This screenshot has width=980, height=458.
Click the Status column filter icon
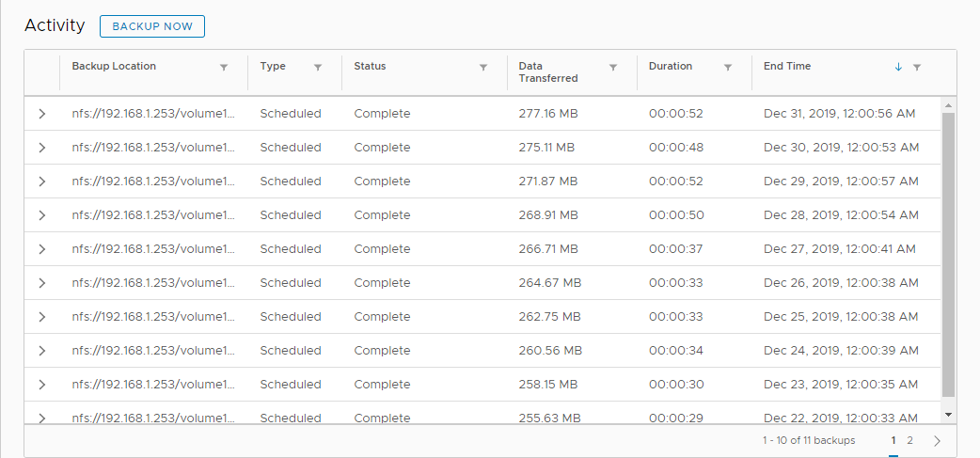[x=483, y=68]
